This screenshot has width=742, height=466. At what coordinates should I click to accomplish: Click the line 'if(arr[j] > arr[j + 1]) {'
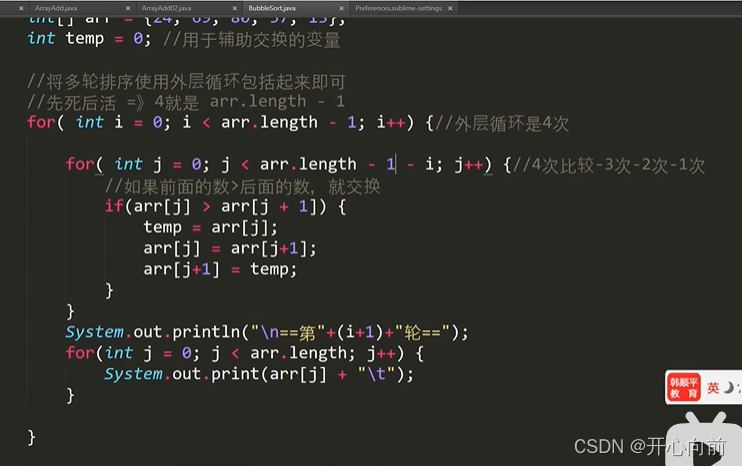coord(225,207)
